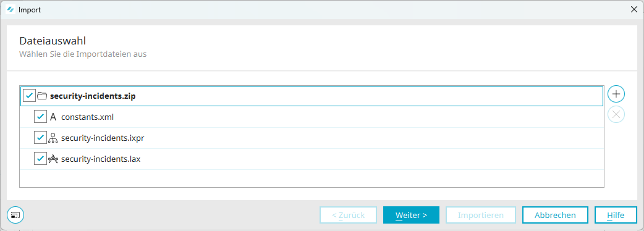Screen dimensions: 644x231
Task: Select the security-incidents.ixpr entry
Action: pos(311,138)
